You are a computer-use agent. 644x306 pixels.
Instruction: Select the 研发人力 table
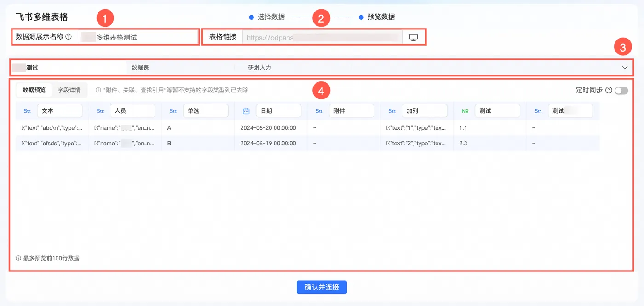[259, 68]
